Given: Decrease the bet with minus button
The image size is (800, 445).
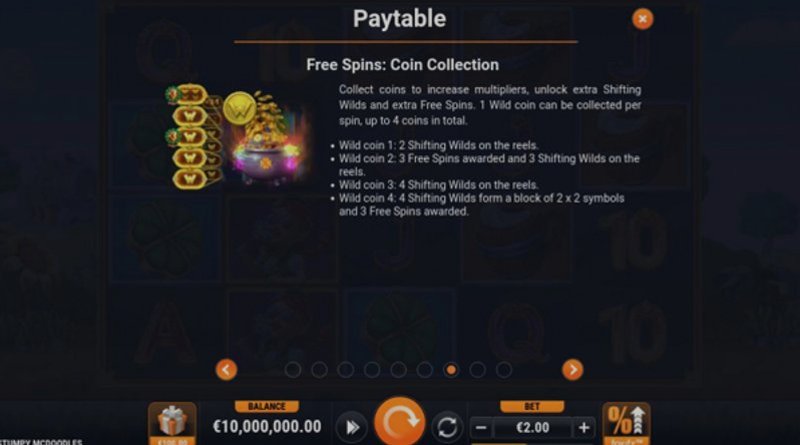Looking at the screenshot, I should click(481, 427).
